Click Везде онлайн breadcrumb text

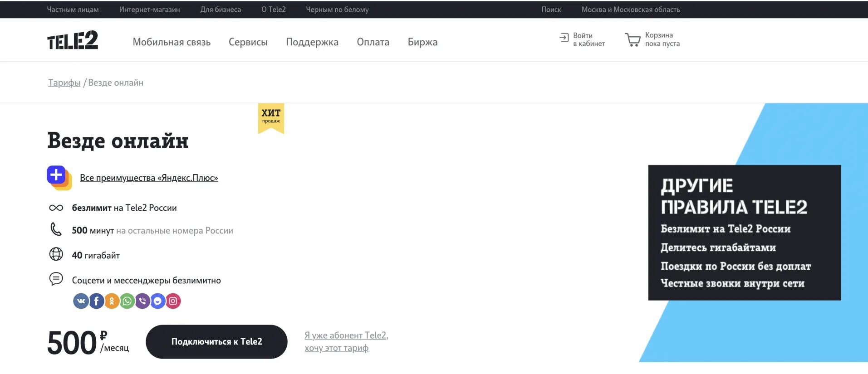116,83
